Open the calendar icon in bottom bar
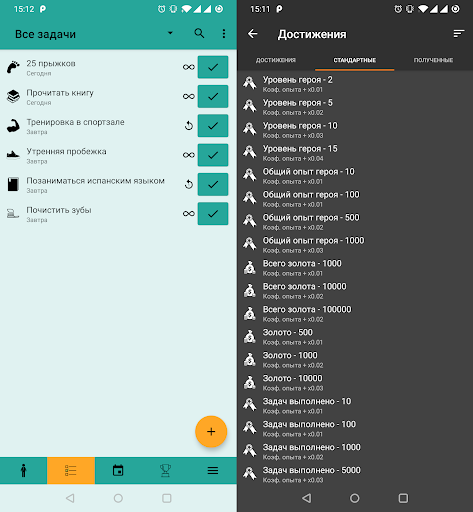This screenshot has height=512, width=473. 118,470
